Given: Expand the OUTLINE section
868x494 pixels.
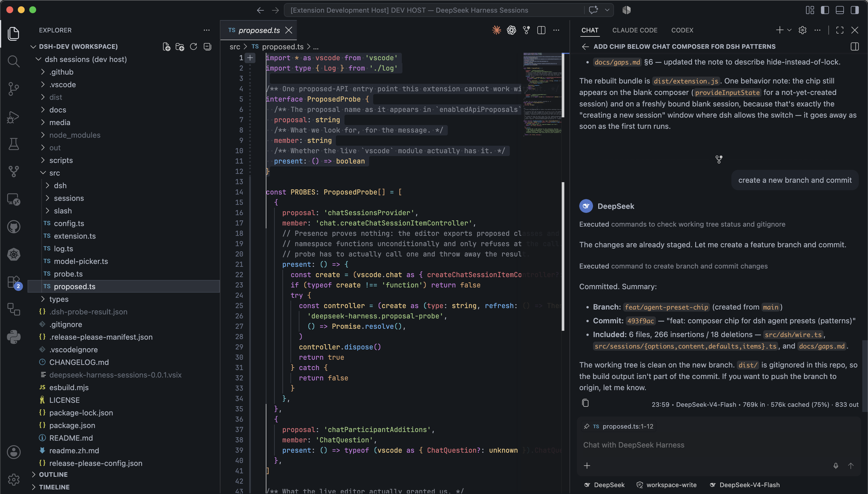Looking at the screenshot, I should coord(124,474).
